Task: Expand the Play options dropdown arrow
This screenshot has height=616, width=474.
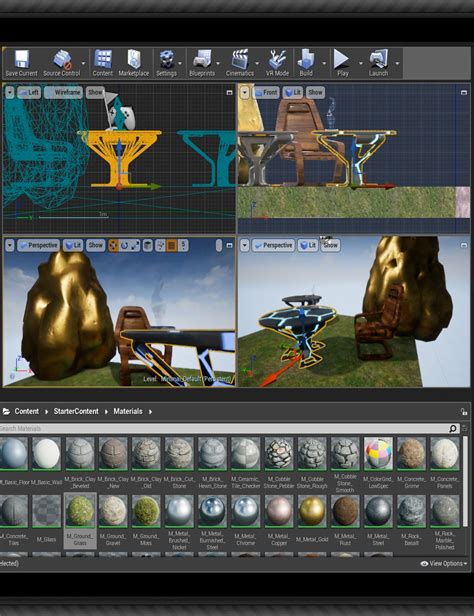Action: pyautogui.click(x=361, y=63)
